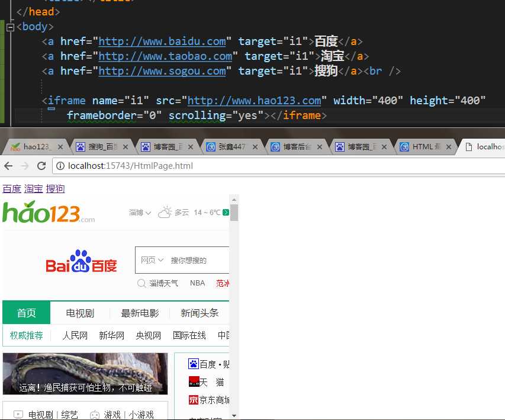505x420 pixels.
Task: Open the 天猫 site link
Action: 212,382
